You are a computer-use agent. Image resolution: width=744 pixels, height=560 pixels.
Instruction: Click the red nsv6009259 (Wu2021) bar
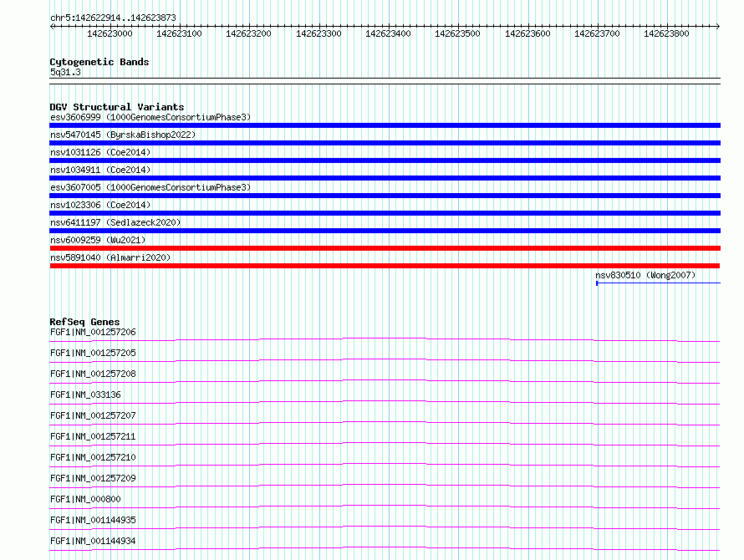(x=385, y=248)
